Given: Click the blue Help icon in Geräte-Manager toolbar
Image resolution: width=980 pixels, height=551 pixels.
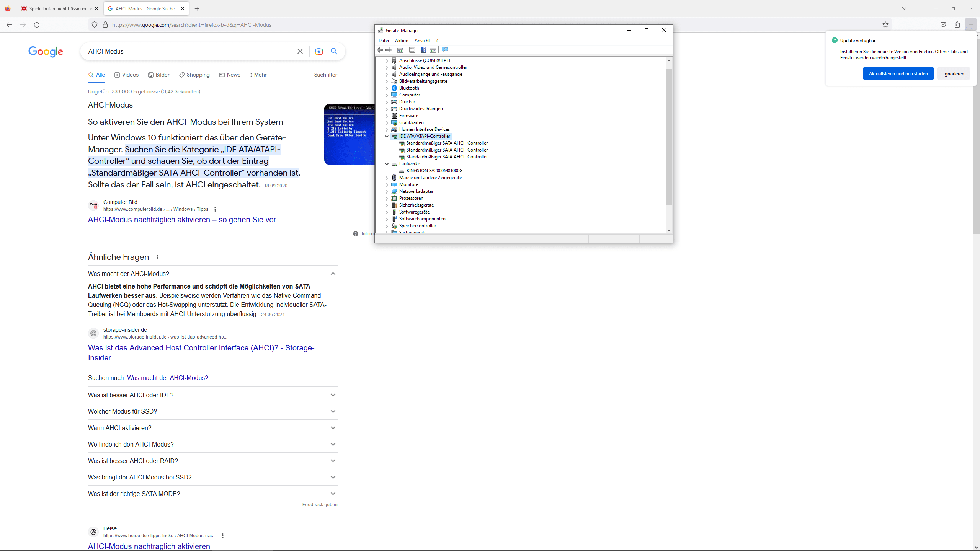Looking at the screenshot, I should 424,50.
